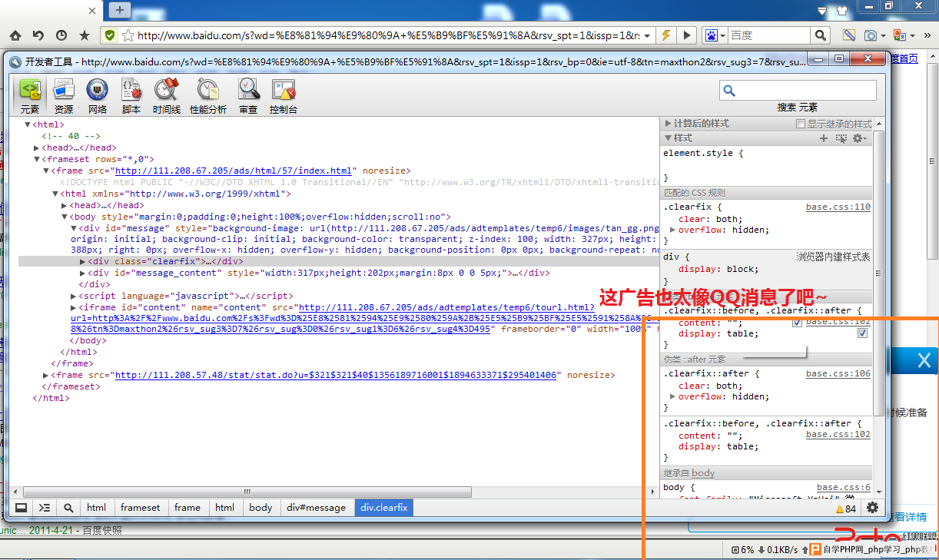Open the address bar URL dropdown arrow
Screen dimensions: 939x560
[648, 35]
